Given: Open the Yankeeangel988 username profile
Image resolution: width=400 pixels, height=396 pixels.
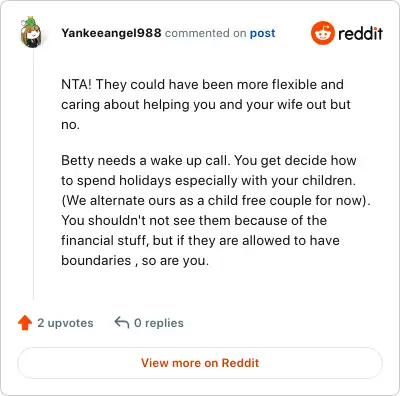Looking at the screenshot, I should tap(111, 33).
